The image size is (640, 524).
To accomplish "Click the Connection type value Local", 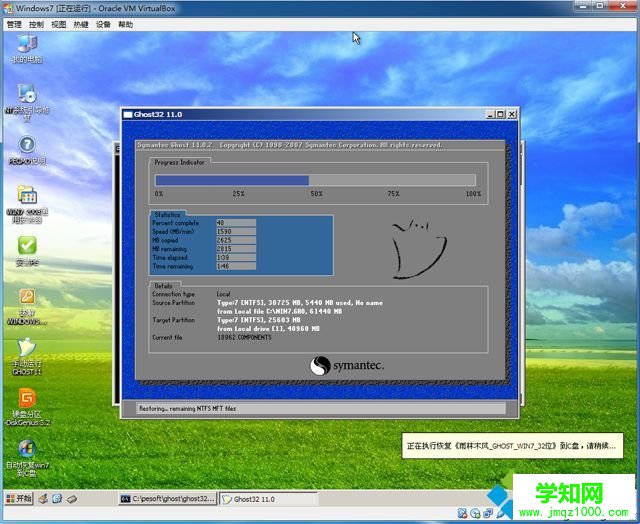I will point(224,294).
